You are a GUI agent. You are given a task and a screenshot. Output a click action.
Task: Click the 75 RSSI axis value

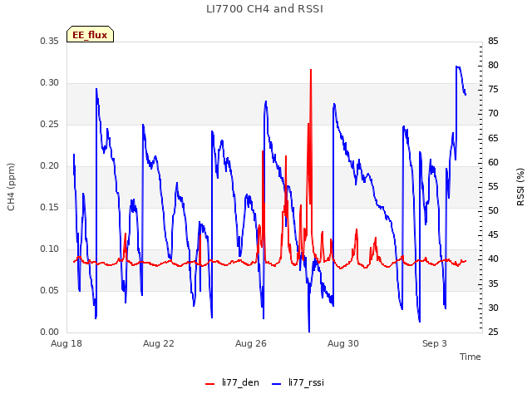click(493, 90)
